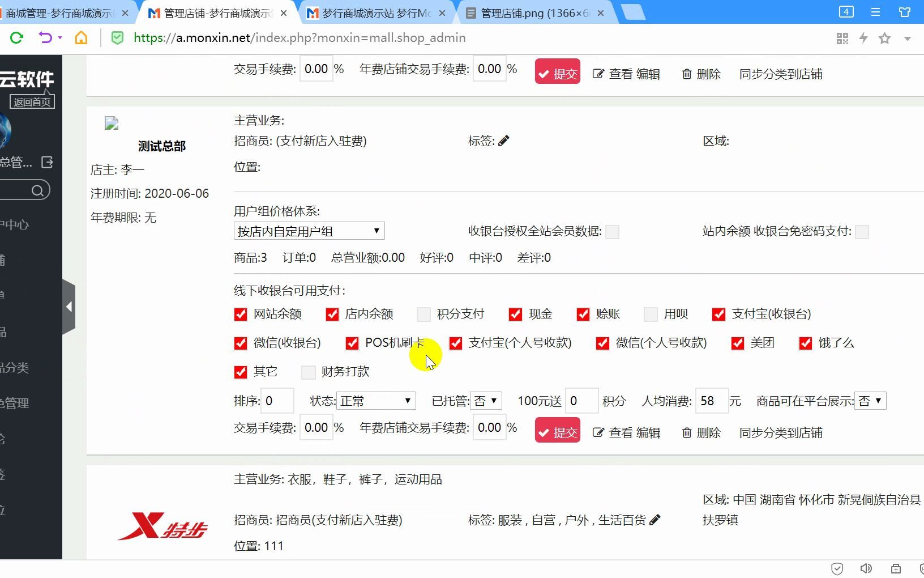Click the QR code icon in address bar
The height and width of the screenshot is (578, 924).
click(x=842, y=38)
